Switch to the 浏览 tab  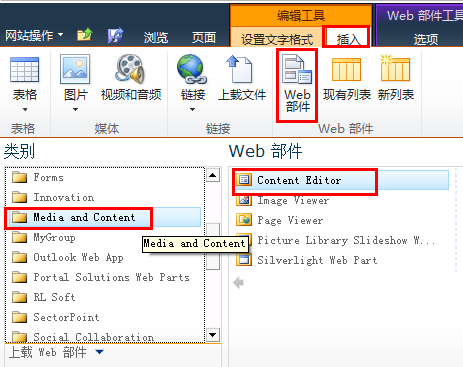pos(156,37)
